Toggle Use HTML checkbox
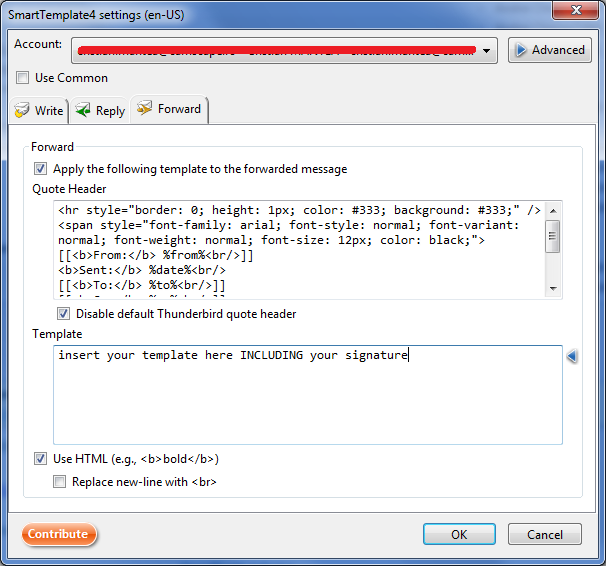Image resolution: width=606 pixels, height=566 pixels. point(41,459)
